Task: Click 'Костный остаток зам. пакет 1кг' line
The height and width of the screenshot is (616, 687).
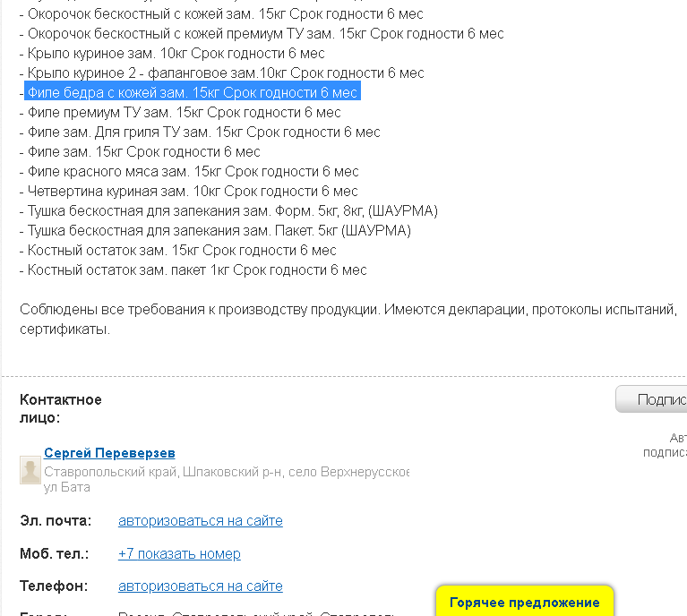Action: click(x=193, y=270)
